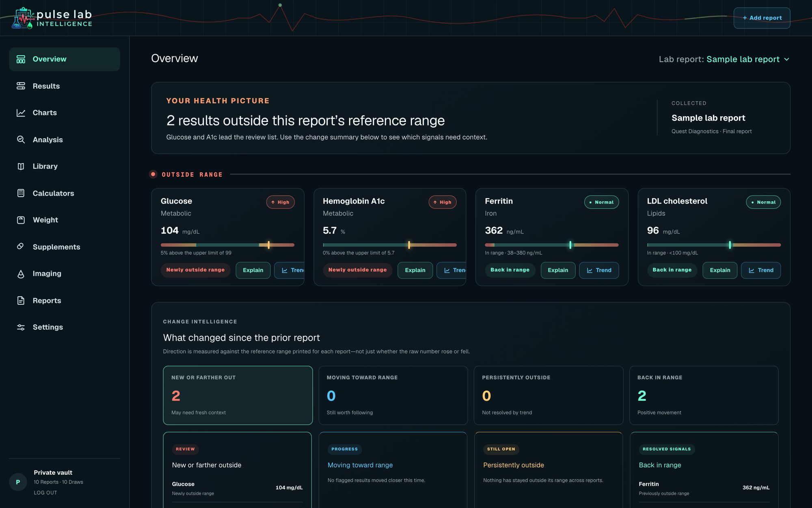Go to Results section
The image size is (812, 508).
click(x=65, y=86)
